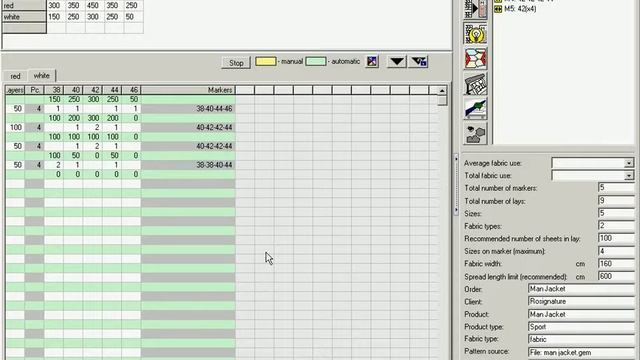The image size is (640, 360).
Task: Click the Total number of lays field
Action: pos(616,200)
